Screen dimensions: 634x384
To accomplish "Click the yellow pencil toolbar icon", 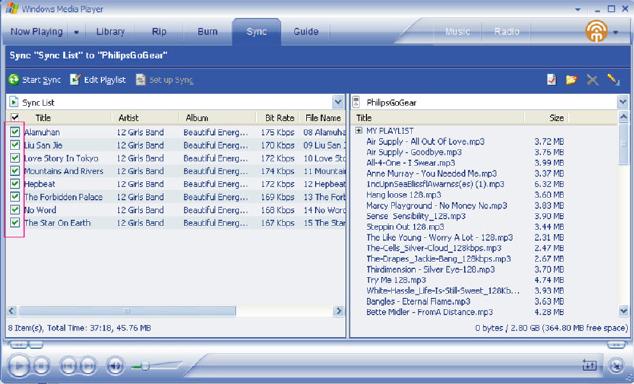I will click(613, 80).
